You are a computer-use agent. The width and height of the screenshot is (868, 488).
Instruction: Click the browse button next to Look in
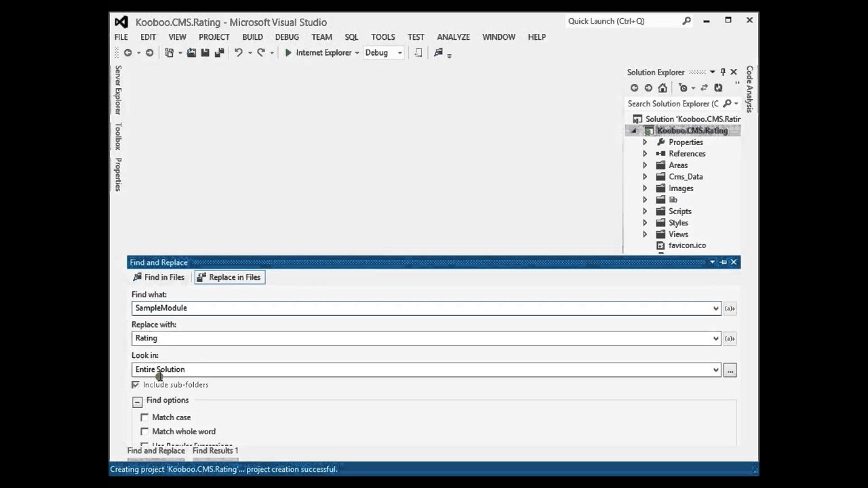click(x=730, y=370)
